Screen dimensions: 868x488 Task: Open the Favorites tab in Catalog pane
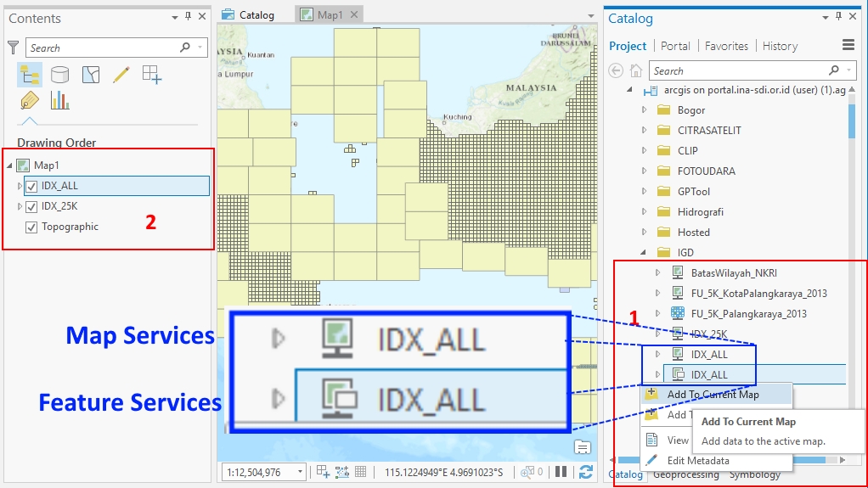coord(726,46)
